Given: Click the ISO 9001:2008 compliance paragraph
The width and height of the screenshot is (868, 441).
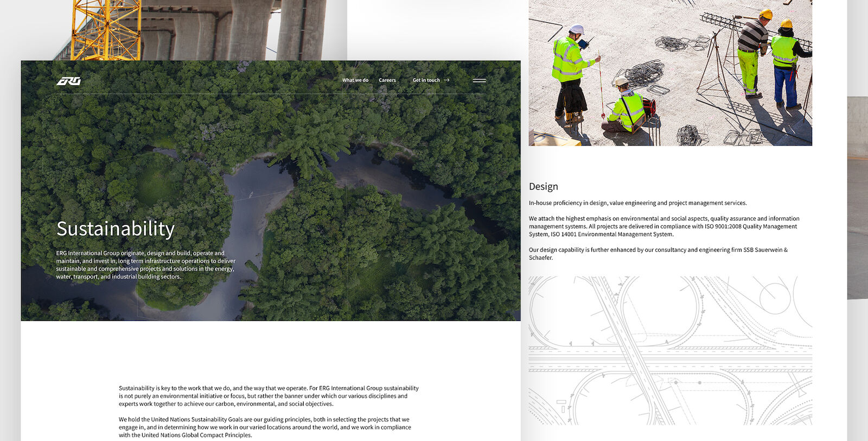Looking at the screenshot, I should [x=663, y=226].
